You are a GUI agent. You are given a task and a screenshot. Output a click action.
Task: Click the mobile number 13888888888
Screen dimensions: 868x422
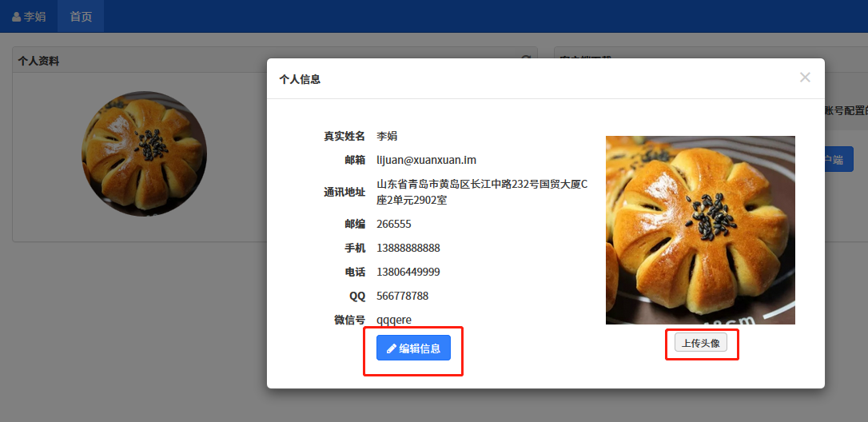408,248
